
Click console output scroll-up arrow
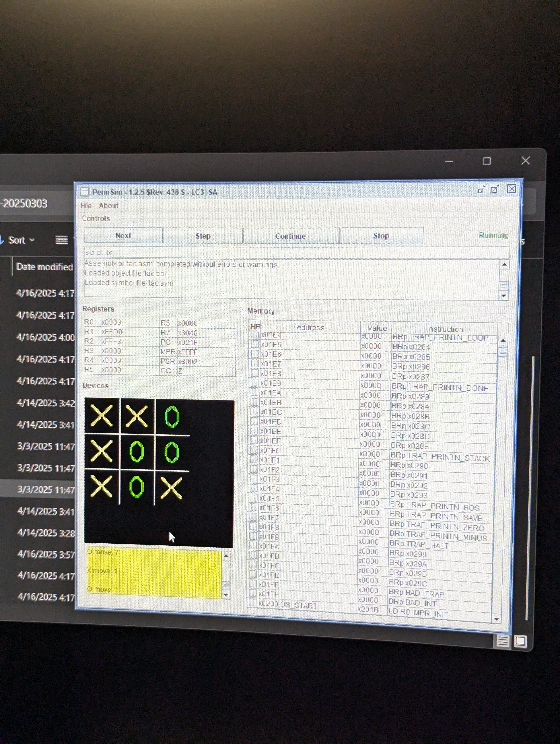[504, 265]
